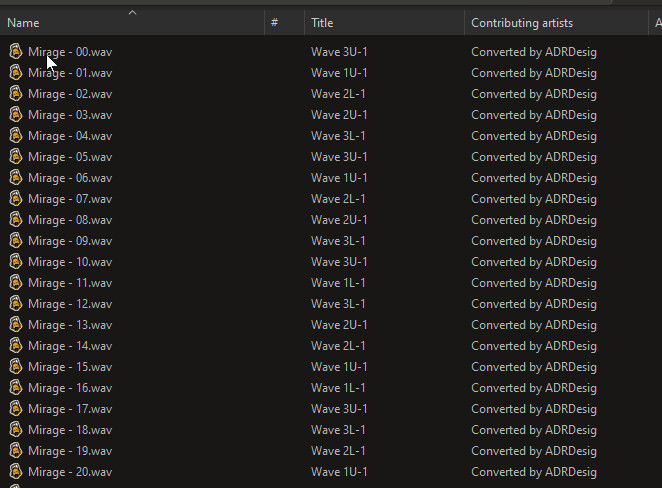
Task: Select file name Mirage - 05.wav
Action: (70, 157)
